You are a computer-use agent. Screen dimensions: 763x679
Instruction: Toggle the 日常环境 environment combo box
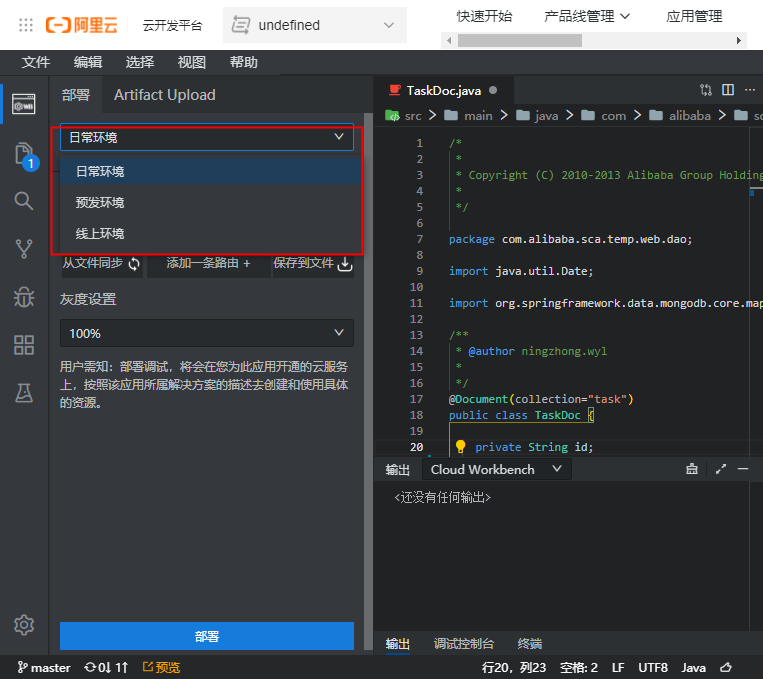click(x=207, y=137)
